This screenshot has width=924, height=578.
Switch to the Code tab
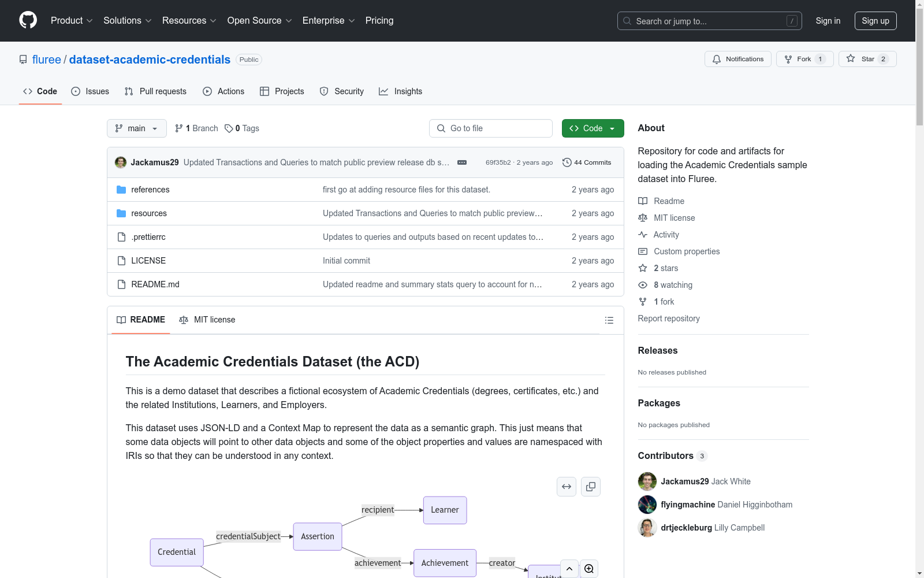pos(40,91)
